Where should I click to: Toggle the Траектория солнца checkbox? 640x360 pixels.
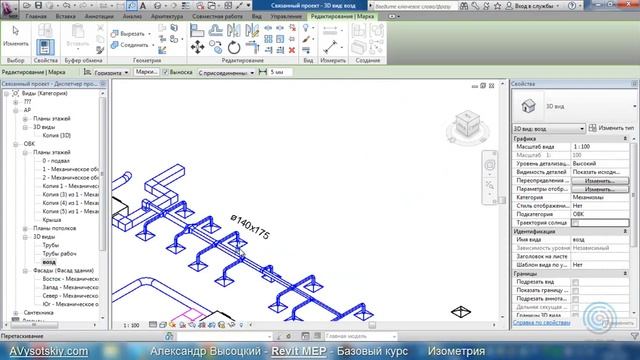click(575, 223)
